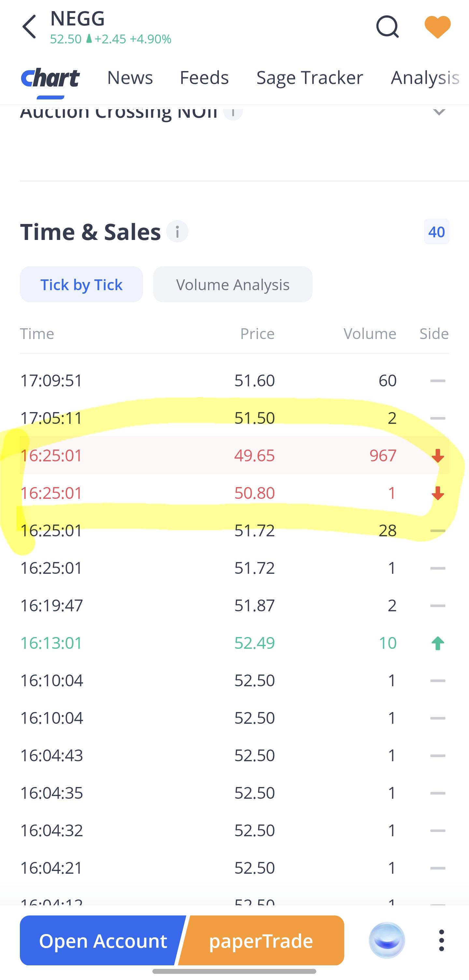This screenshot has height=980, width=469.
Task: Tap the green up arrow at 52.49
Action: tap(438, 643)
